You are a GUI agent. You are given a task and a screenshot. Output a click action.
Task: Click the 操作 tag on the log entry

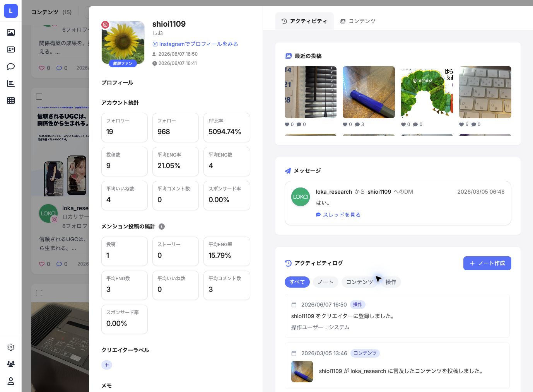point(358,305)
